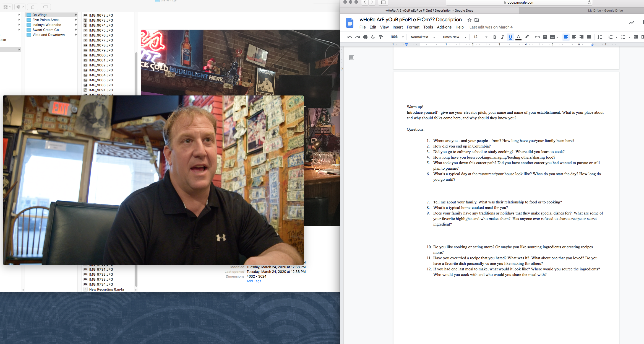Open the Format menu
The width and height of the screenshot is (644, 344).
click(413, 27)
